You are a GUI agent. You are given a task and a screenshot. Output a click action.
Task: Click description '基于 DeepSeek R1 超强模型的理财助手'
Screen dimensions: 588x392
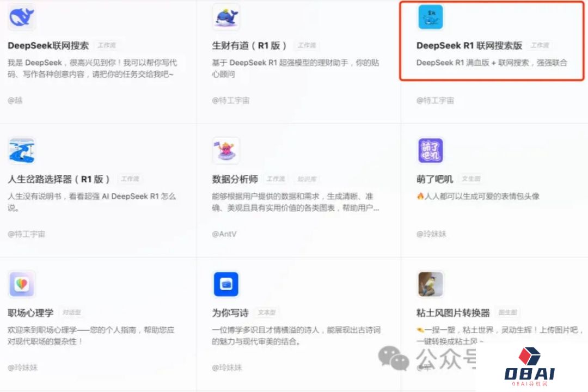[296, 68]
